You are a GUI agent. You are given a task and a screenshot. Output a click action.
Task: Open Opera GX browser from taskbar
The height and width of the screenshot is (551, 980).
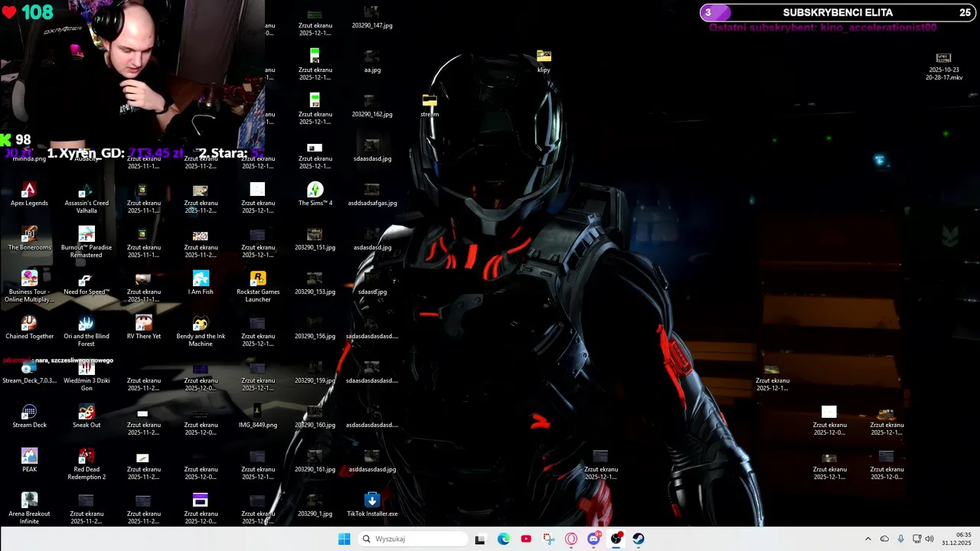pos(571,539)
